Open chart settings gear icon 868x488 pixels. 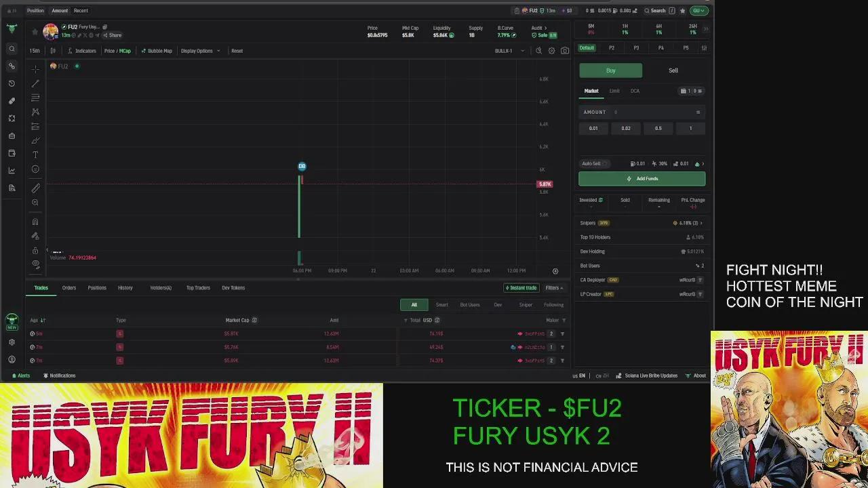click(x=551, y=51)
